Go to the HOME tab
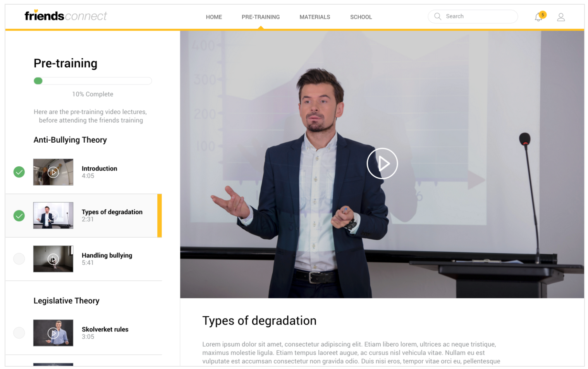Image resolution: width=588 pixels, height=369 pixels. point(214,17)
